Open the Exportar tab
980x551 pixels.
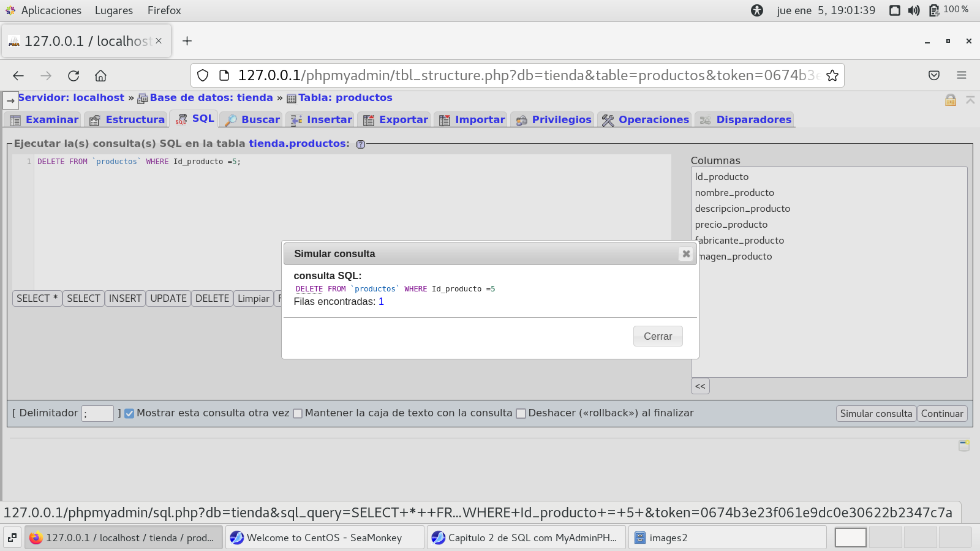[395, 120]
